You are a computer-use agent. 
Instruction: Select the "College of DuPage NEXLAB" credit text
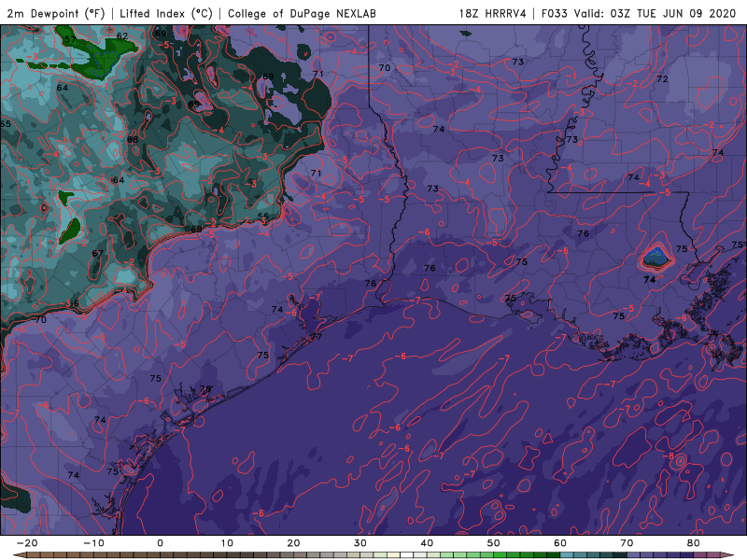[302, 13]
